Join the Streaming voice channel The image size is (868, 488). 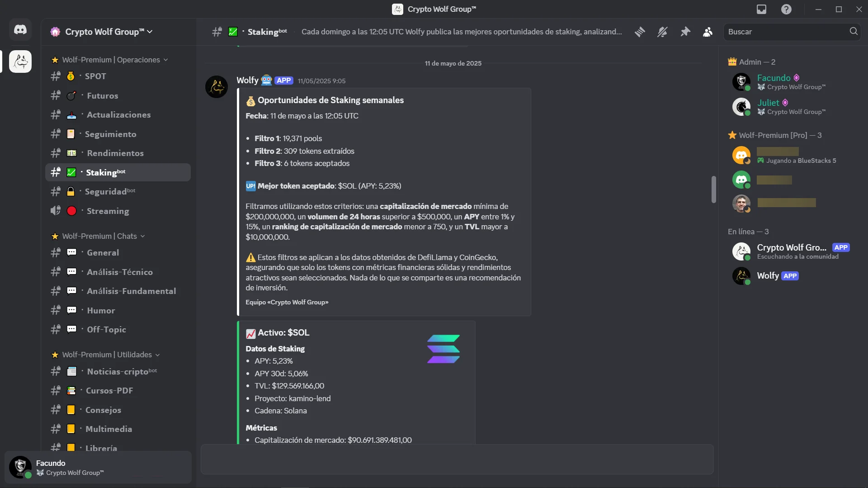pyautogui.click(x=118, y=211)
